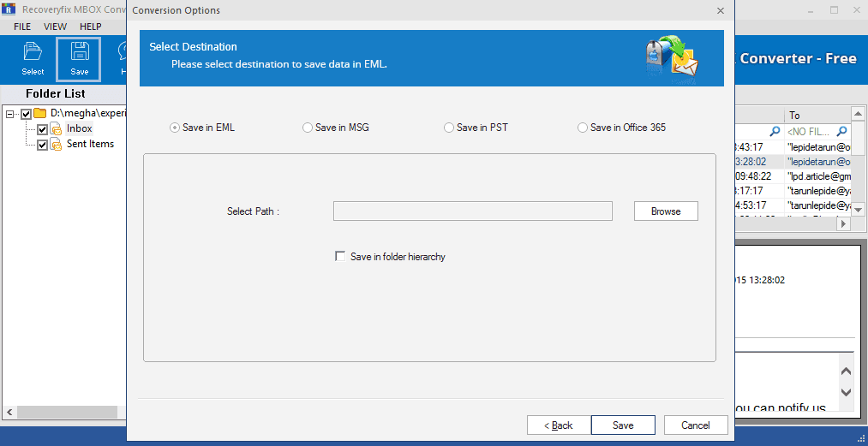This screenshot has height=446, width=868.
Task: Open the VIEW menu
Action: (56, 27)
